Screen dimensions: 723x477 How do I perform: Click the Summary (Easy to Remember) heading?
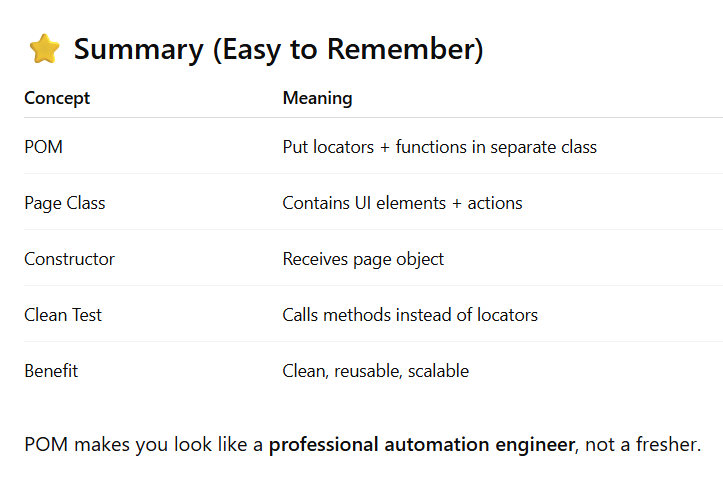(278, 49)
